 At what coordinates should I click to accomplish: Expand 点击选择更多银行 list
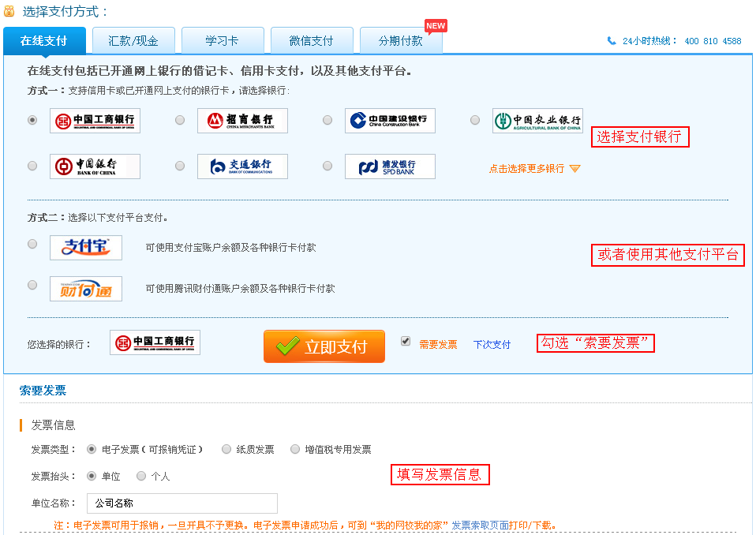(x=534, y=169)
